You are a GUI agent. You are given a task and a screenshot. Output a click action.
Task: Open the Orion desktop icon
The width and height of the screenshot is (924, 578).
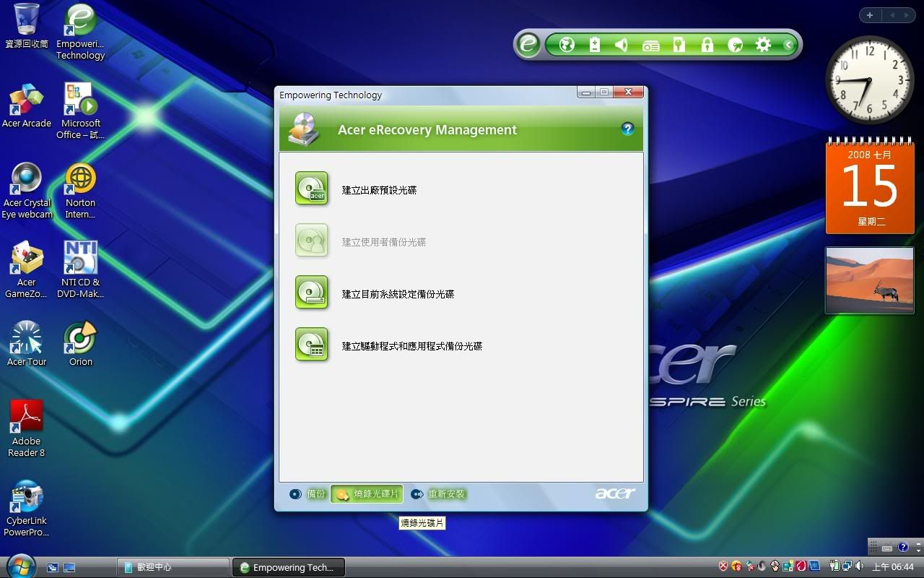80,344
